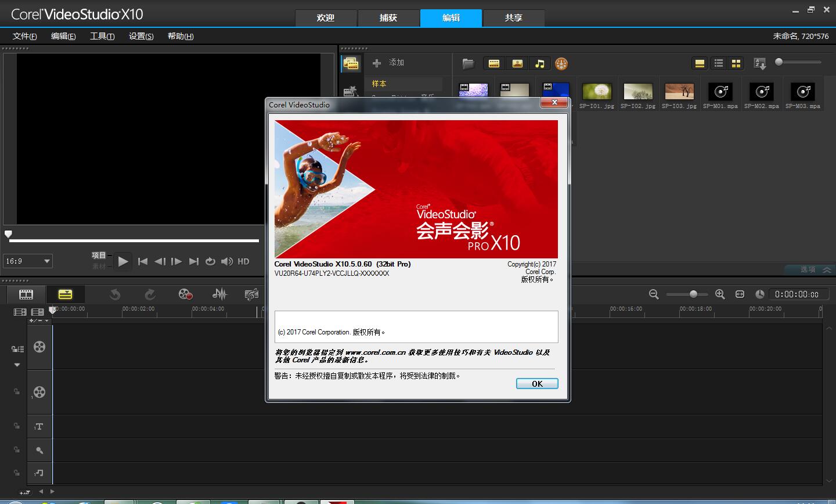Toggle repeat playback
The image size is (836, 504).
210,261
